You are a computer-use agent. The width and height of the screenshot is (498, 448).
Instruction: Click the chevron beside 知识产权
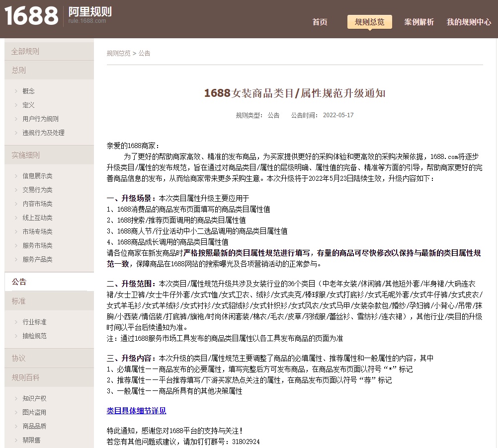pos(16,398)
